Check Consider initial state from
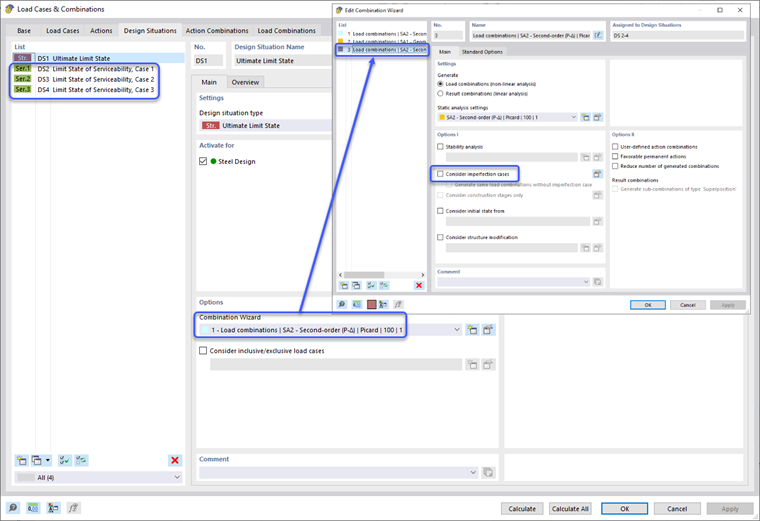This screenshot has height=521, width=760. point(440,211)
